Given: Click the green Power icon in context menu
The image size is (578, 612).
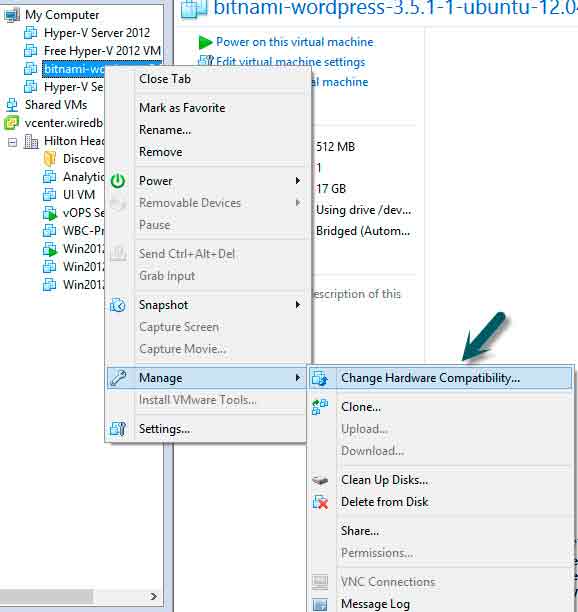Looking at the screenshot, I should click(x=118, y=181).
